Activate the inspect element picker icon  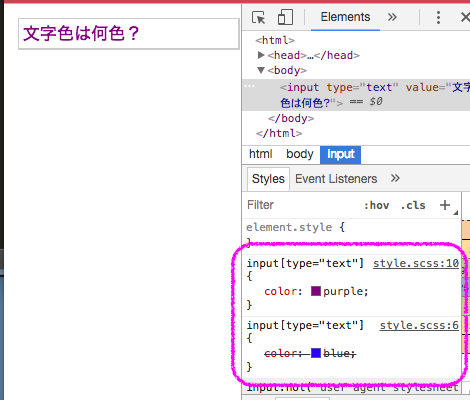click(x=259, y=17)
